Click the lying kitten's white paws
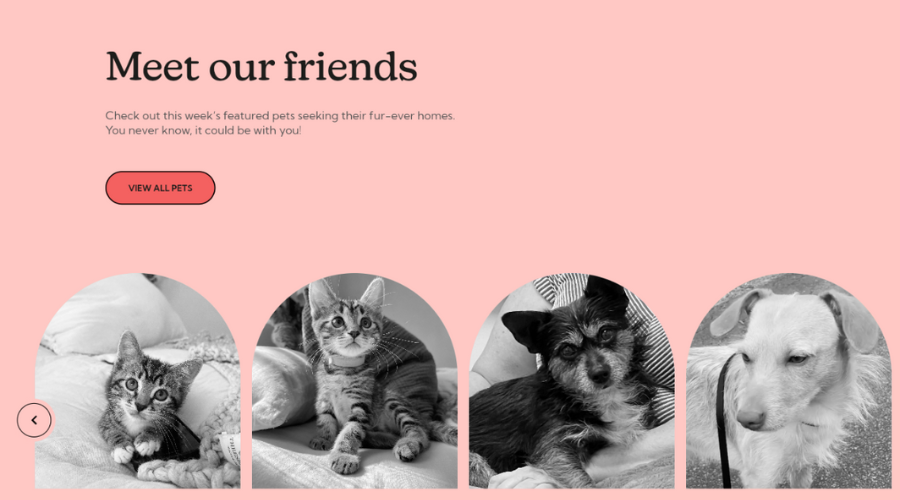The width and height of the screenshot is (900, 500). (x=135, y=449)
